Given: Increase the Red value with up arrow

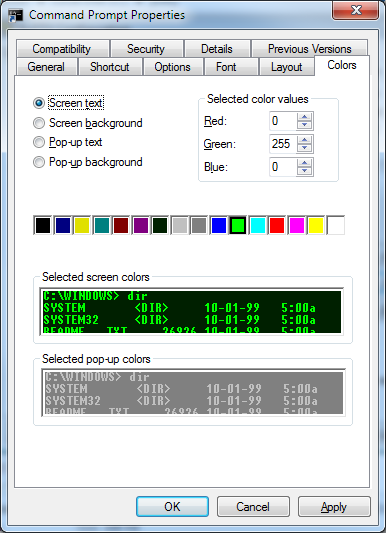Looking at the screenshot, I should pyautogui.click(x=304, y=117).
